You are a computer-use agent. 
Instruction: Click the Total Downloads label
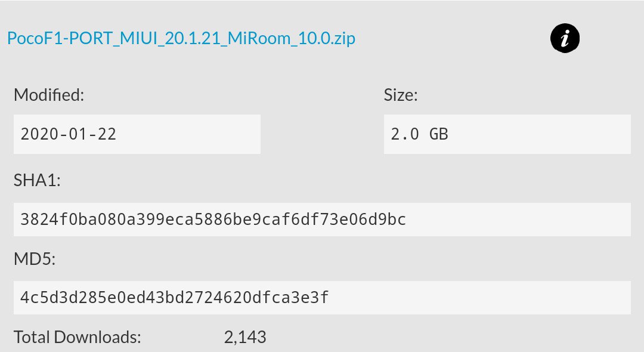[x=77, y=337]
